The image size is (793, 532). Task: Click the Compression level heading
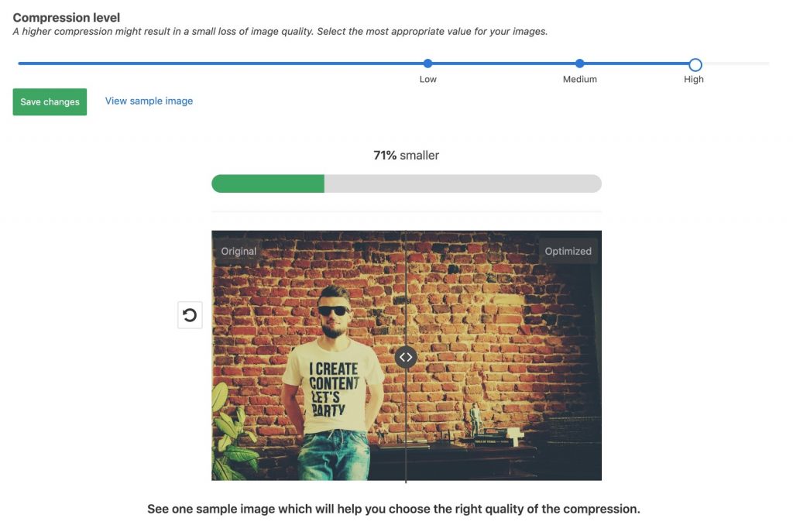[x=67, y=18]
